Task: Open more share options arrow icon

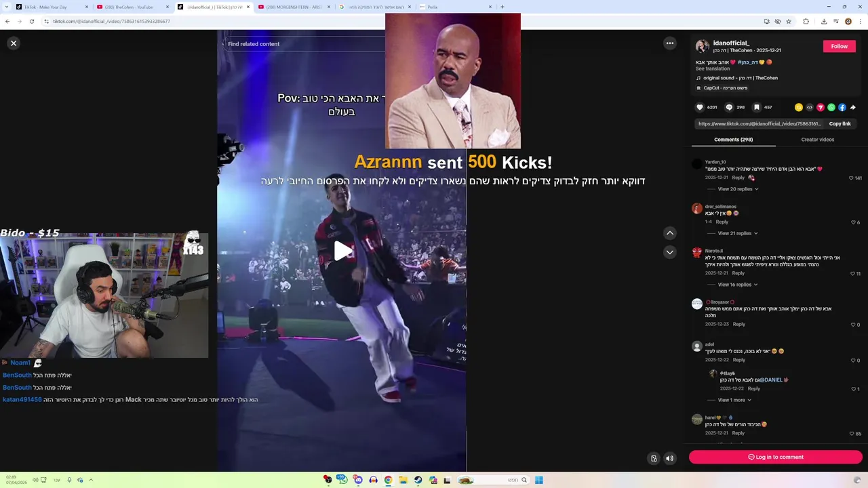Action: [x=852, y=107]
